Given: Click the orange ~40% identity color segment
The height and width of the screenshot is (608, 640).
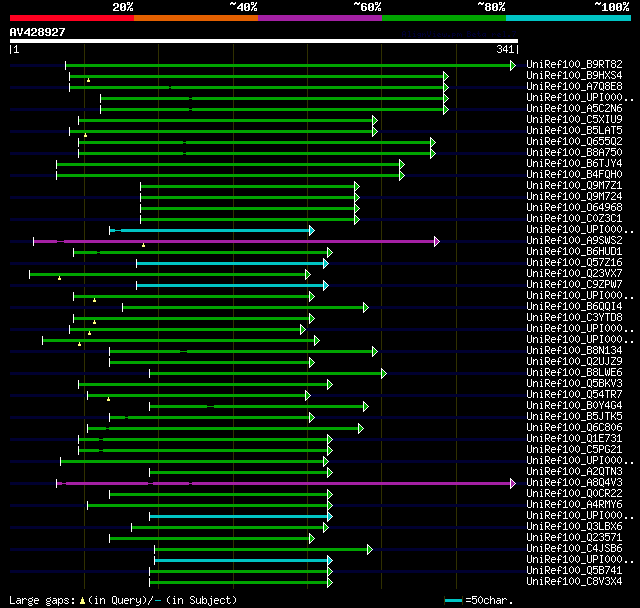Looking at the screenshot, I should 196,18.
